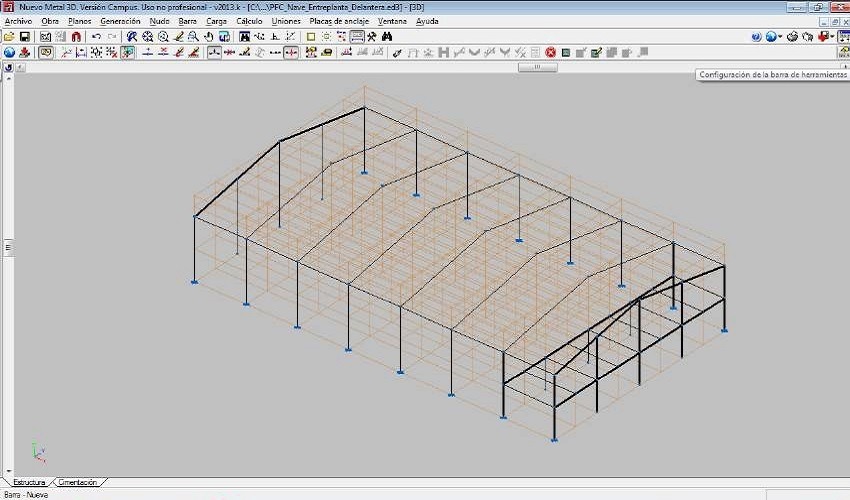Image resolution: width=850 pixels, height=500 pixels.
Task: Open the dropdown arrow beside red export icon
Action: click(x=833, y=37)
